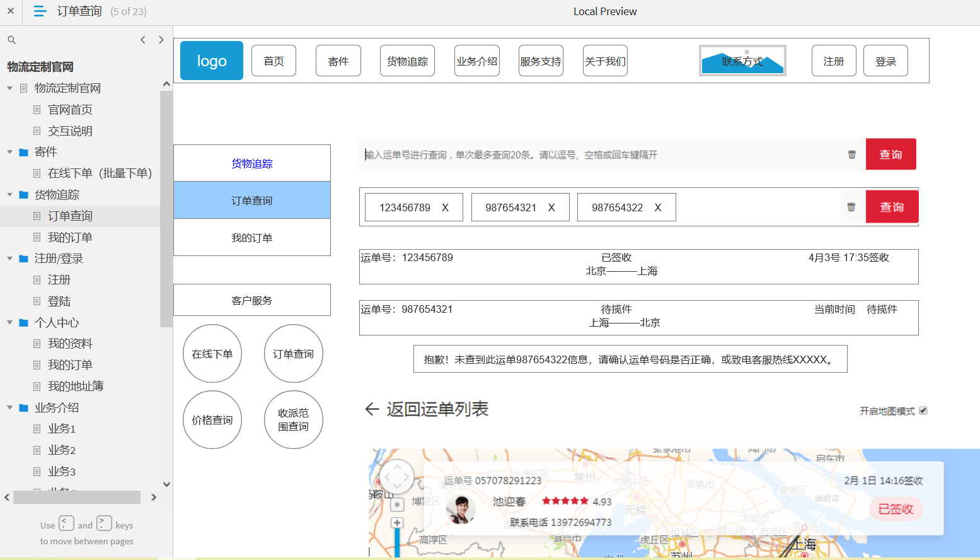
Task: Click the map pan compass control
Action: 396,477
